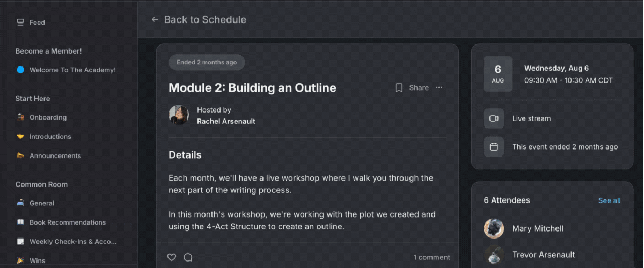Click the live stream camera icon

tap(494, 118)
